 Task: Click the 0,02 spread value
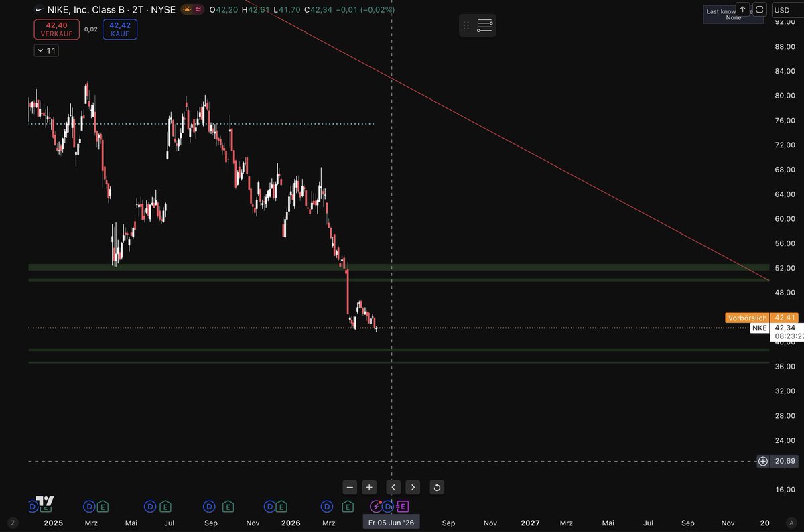tap(91, 29)
